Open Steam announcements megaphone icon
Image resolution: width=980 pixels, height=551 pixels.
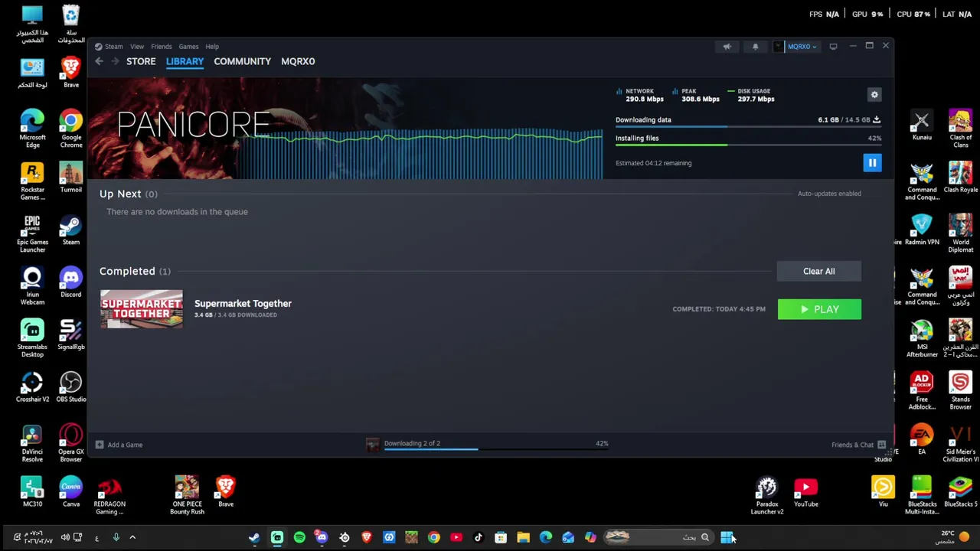(727, 47)
